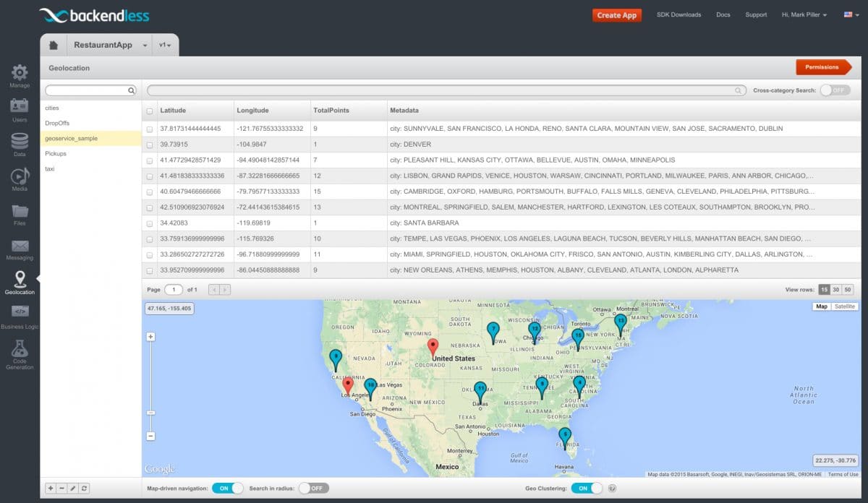The height and width of the screenshot is (503, 868).
Task: Open the Support link
Action: (756, 14)
